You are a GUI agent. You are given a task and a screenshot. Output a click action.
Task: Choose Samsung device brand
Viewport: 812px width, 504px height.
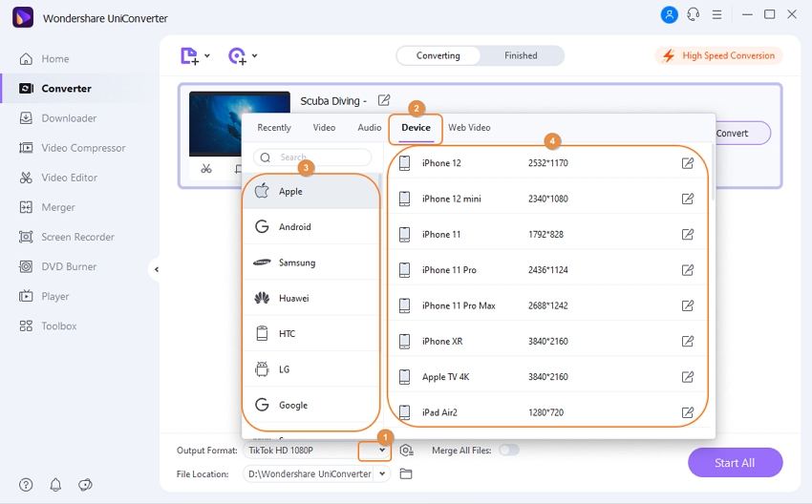pos(311,262)
